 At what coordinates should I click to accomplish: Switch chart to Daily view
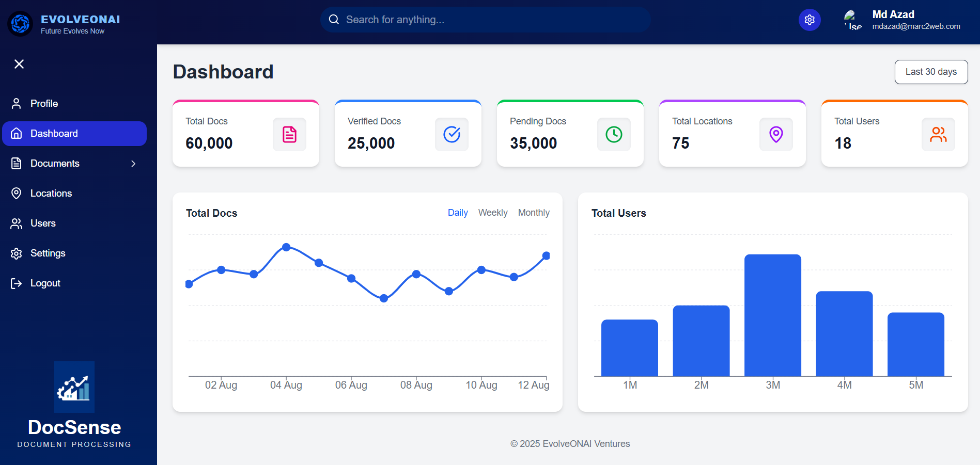pyautogui.click(x=458, y=213)
